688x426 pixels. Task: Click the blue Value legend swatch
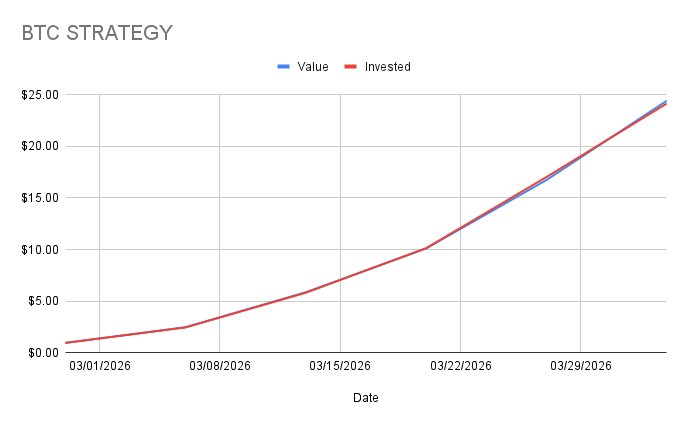(283, 67)
